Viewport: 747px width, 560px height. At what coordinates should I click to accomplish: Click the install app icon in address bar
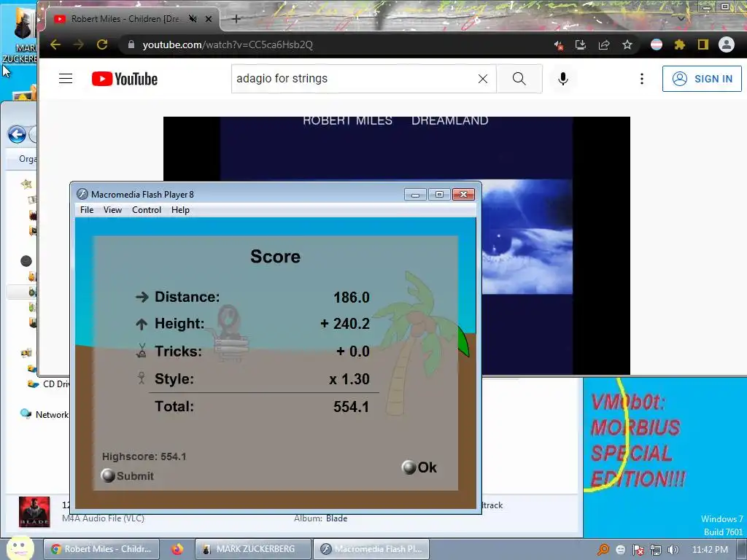click(580, 44)
